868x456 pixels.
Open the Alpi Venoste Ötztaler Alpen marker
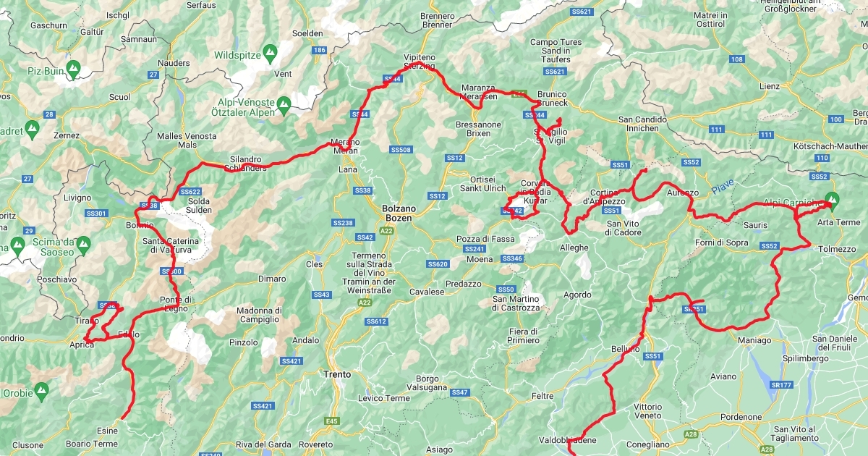tap(285, 106)
